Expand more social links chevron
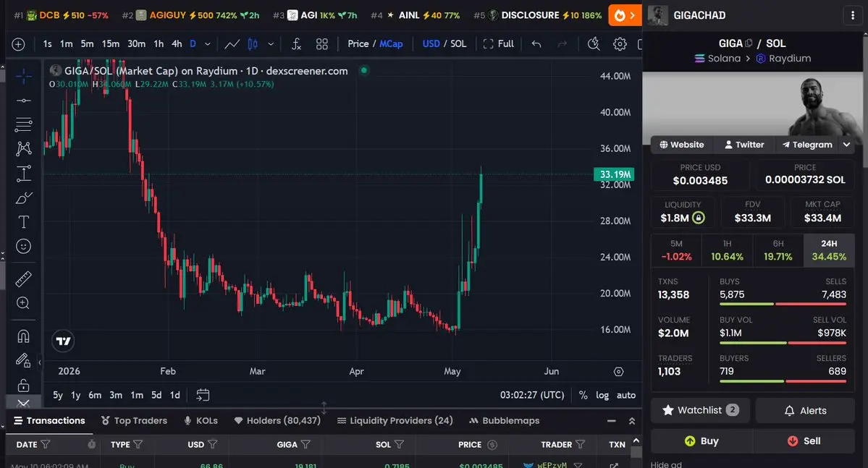This screenshot has width=868, height=468. click(x=846, y=145)
